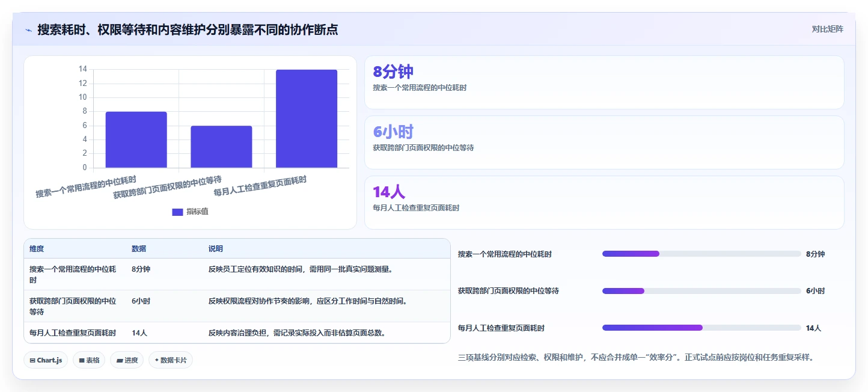Click the description starting 反映员工定位有效知识

coord(301,269)
